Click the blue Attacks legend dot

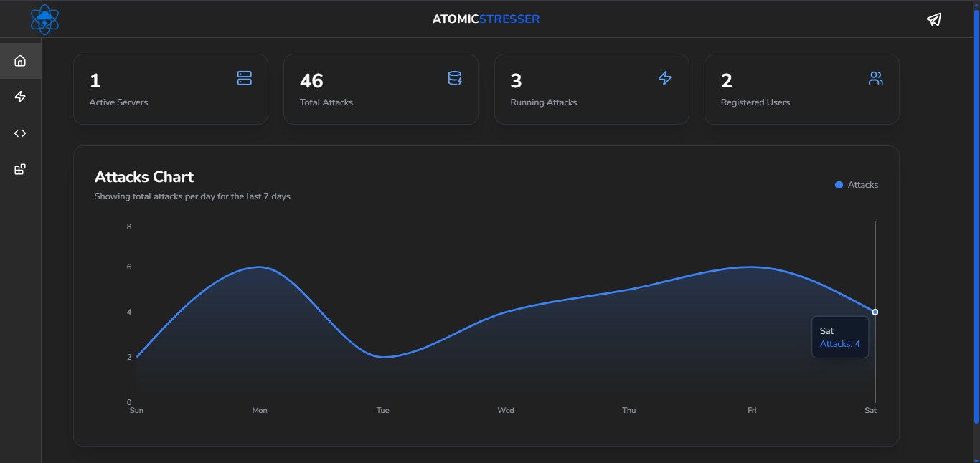click(x=839, y=185)
